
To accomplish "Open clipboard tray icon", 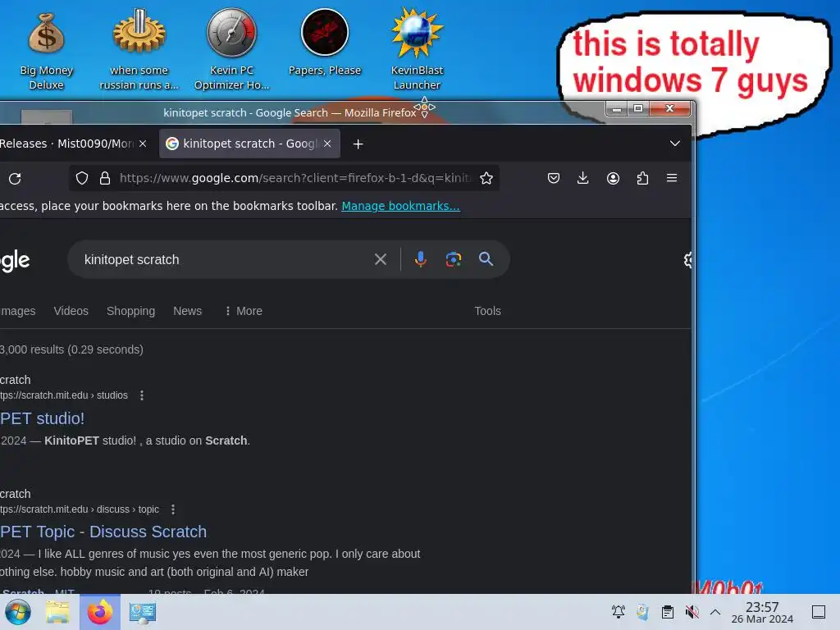I will 668,612.
